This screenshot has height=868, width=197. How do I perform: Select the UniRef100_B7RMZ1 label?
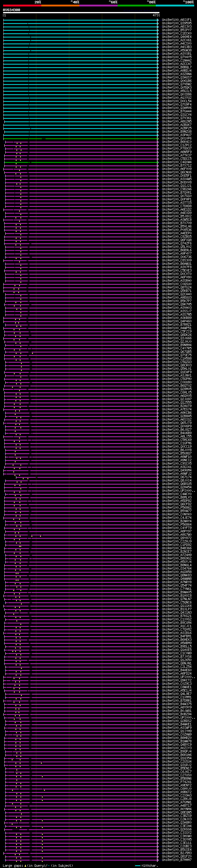[176, 325]
